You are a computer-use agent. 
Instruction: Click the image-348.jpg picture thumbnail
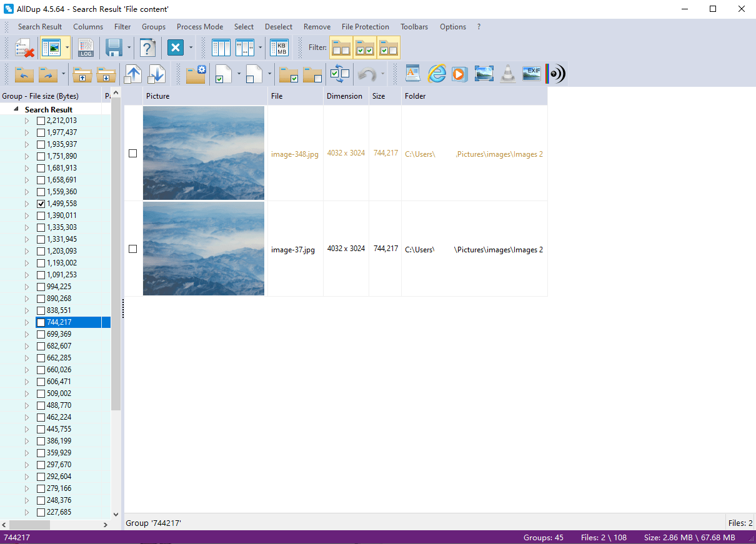[x=204, y=153]
